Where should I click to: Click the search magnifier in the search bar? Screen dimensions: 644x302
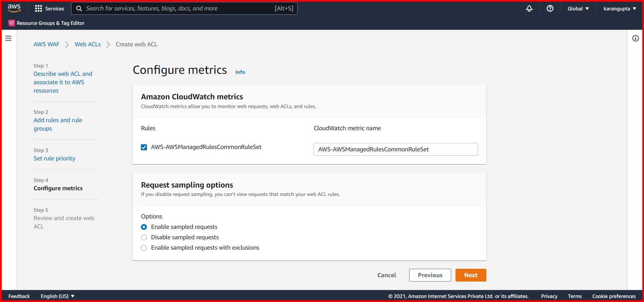click(x=79, y=8)
